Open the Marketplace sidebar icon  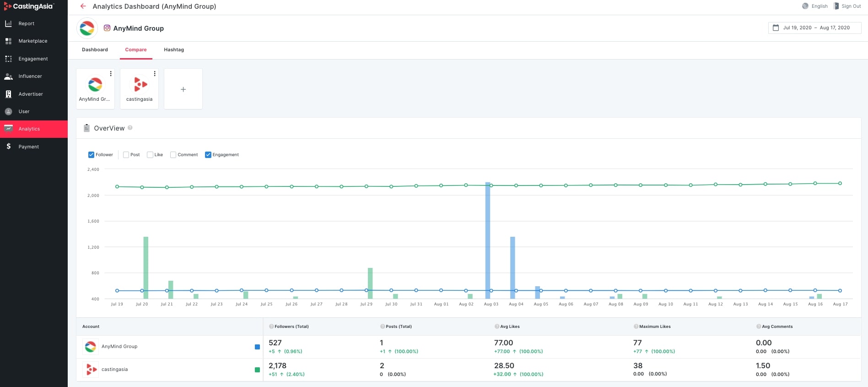click(8, 41)
